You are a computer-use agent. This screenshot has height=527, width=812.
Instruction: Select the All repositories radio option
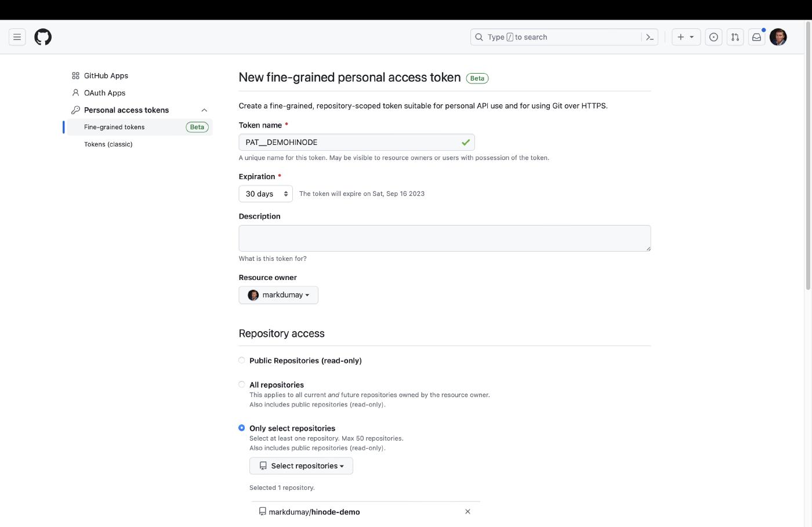pos(242,385)
